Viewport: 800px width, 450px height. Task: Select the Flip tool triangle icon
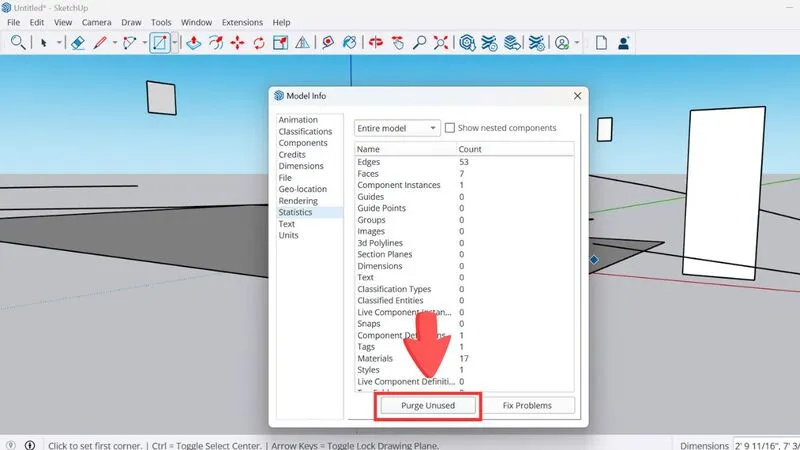point(303,43)
